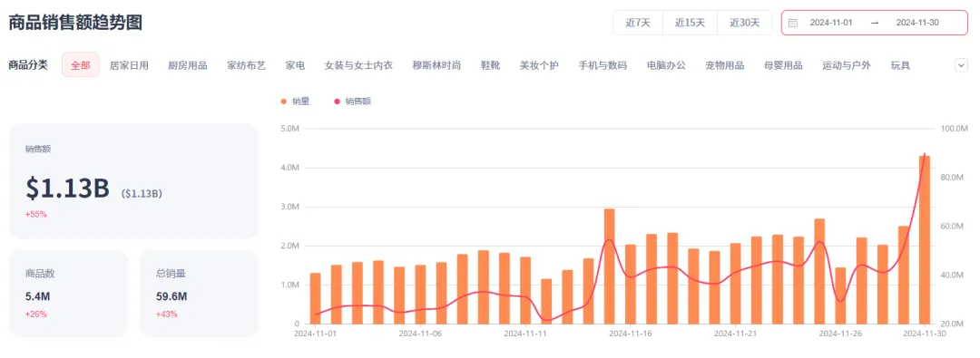This screenshot has width=980, height=358.
Task: Click the +26% growth label
Action: 36,314
